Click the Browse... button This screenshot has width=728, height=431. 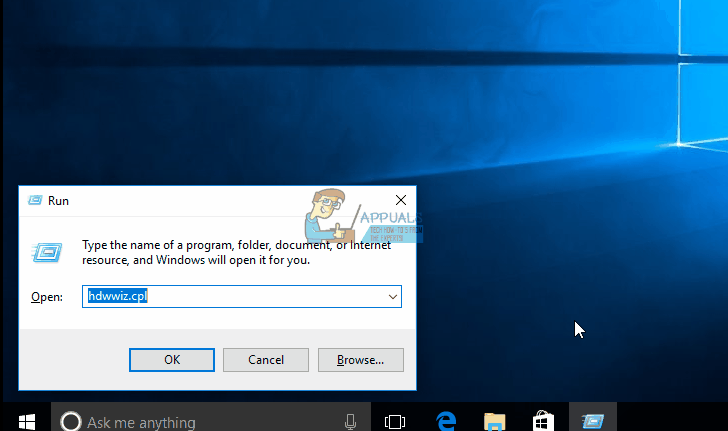[361, 360]
